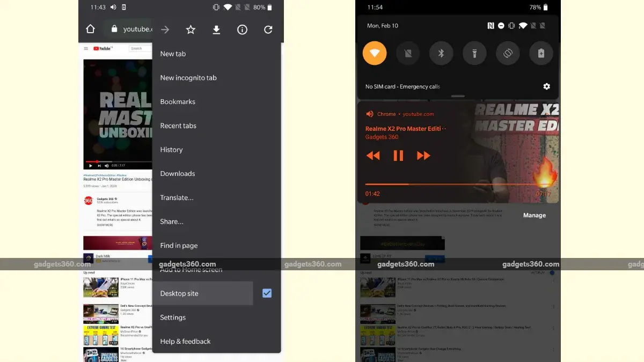Toggle mobile data SIM tile
644x362 pixels.
[x=408, y=54]
